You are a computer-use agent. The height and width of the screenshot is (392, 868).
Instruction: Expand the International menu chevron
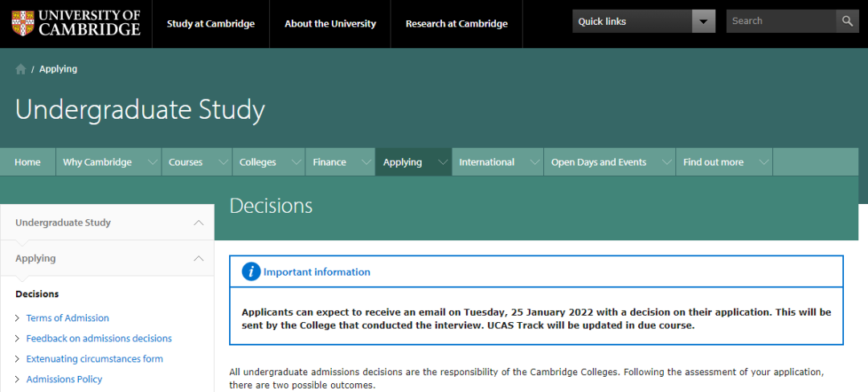point(534,162)
